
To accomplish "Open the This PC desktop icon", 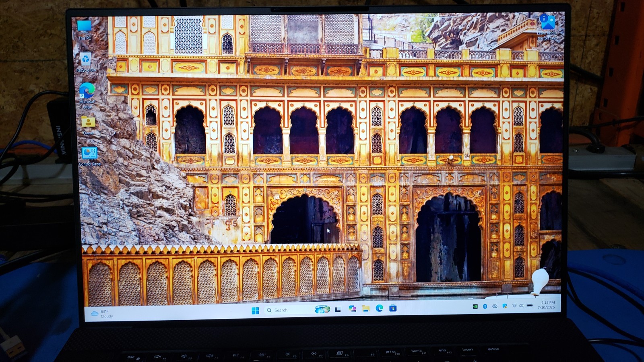I will pos(85,29).
